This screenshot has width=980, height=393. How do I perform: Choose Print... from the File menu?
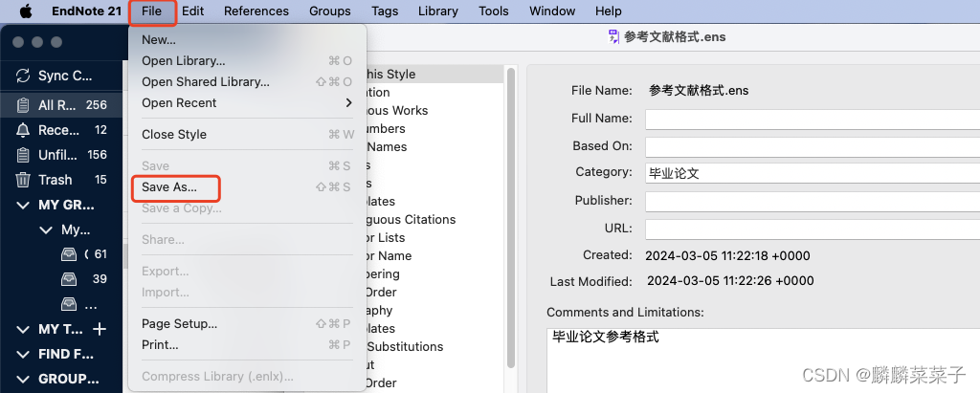(248, 345)
